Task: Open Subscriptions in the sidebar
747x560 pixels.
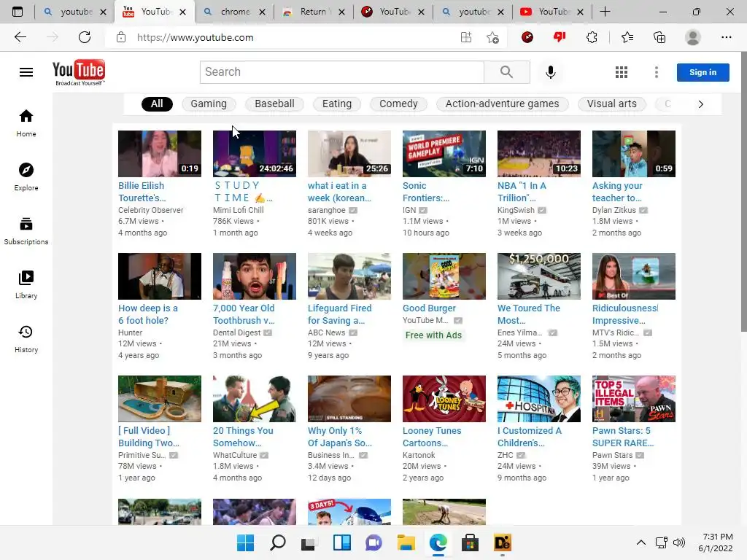Action: click(x=26, y=231)
